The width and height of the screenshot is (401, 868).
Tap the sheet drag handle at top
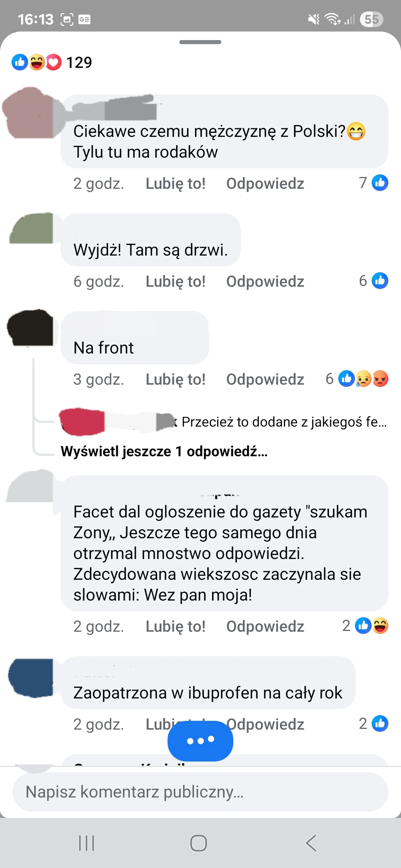[200, 42]
